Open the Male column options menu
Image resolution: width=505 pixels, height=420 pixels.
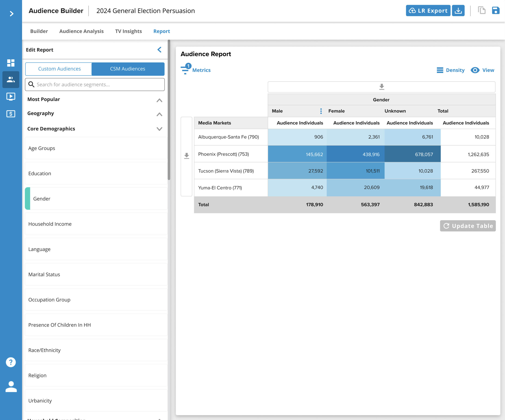point(321,111)
